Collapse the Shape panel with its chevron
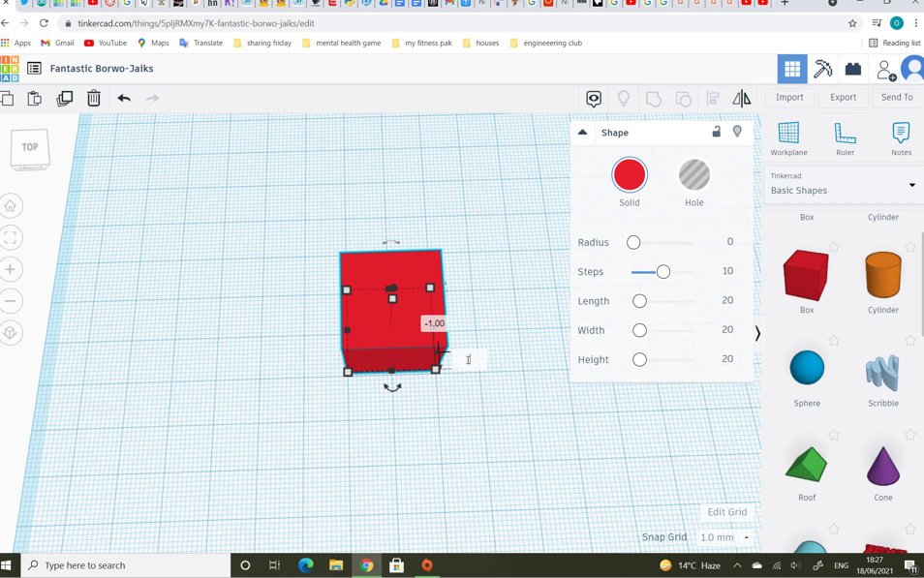 [x=583, y=132]
